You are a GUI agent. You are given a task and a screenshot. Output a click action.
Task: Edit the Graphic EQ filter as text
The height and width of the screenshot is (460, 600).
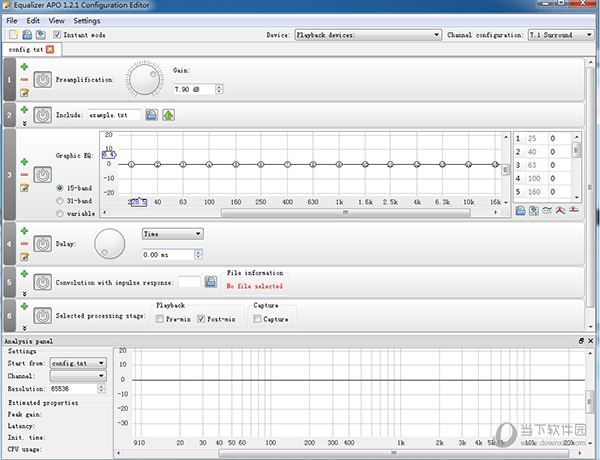[24, 188]
